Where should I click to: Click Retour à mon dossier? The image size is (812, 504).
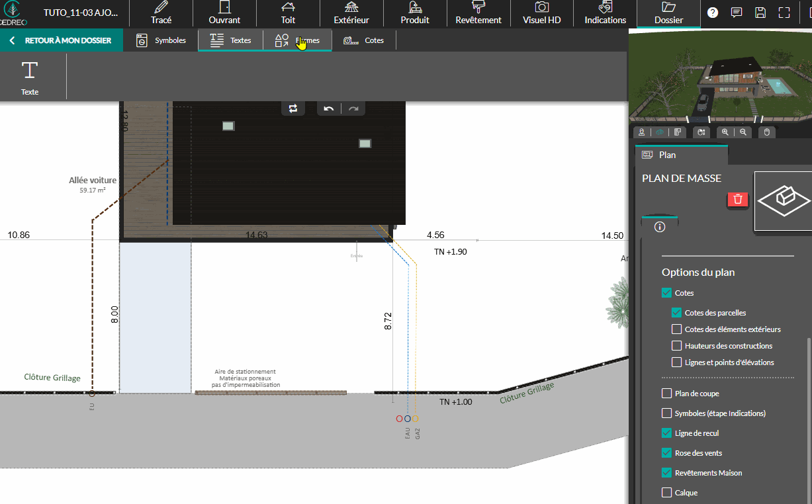tap(61, 40)
